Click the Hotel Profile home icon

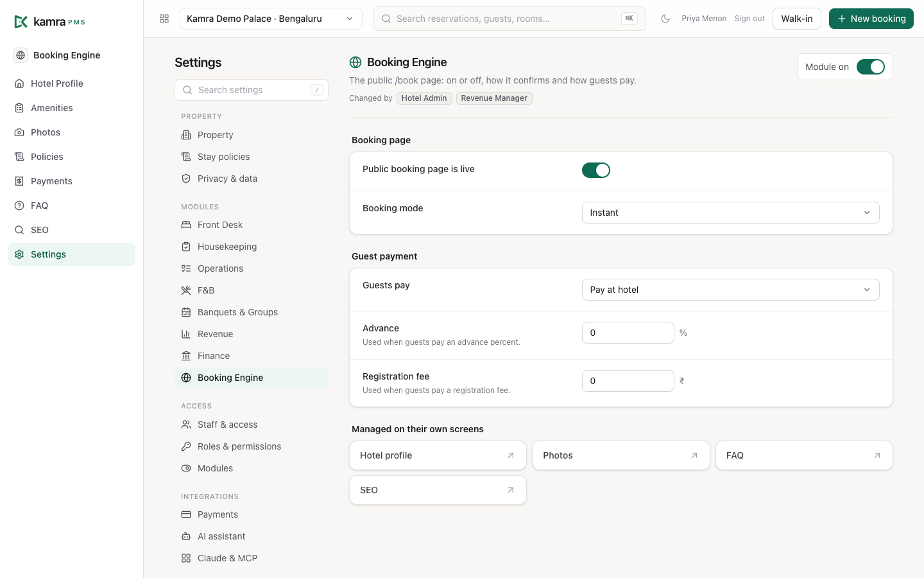pyautogui.click(x=19, y=83)
